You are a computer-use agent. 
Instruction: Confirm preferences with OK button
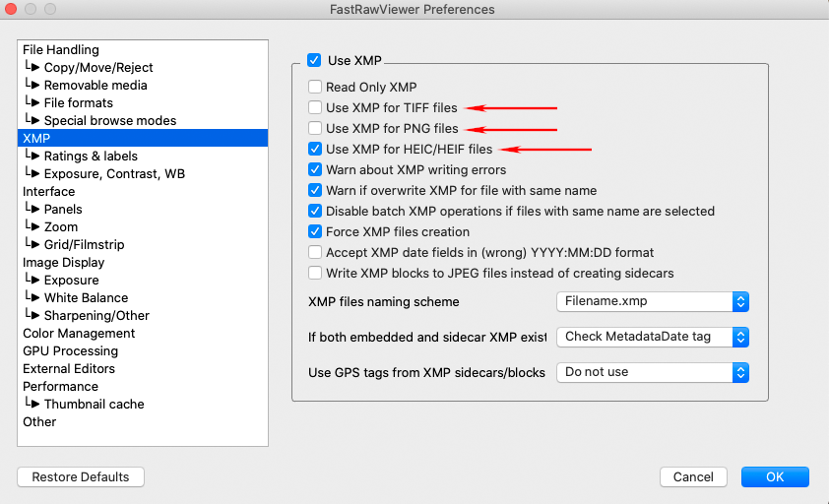coord(775,476)
